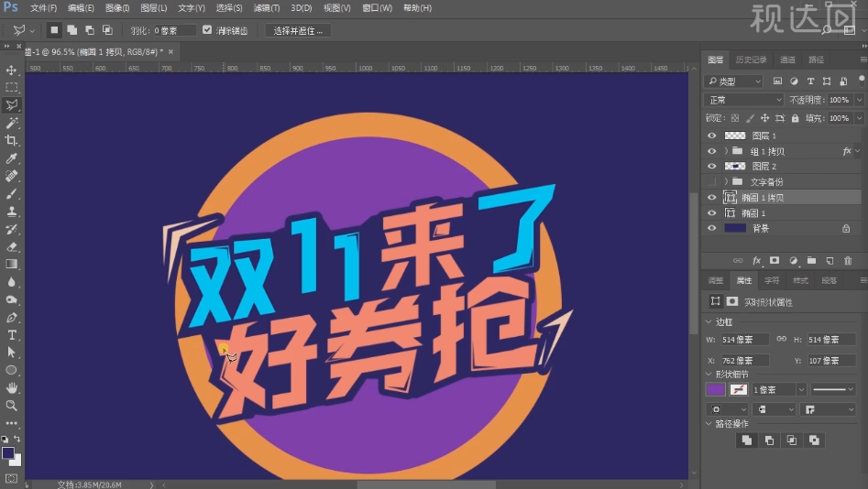This screenshot has height=489, width=868.
Task: Toggle lock all layer icon
Action: [x=795, y=118]
